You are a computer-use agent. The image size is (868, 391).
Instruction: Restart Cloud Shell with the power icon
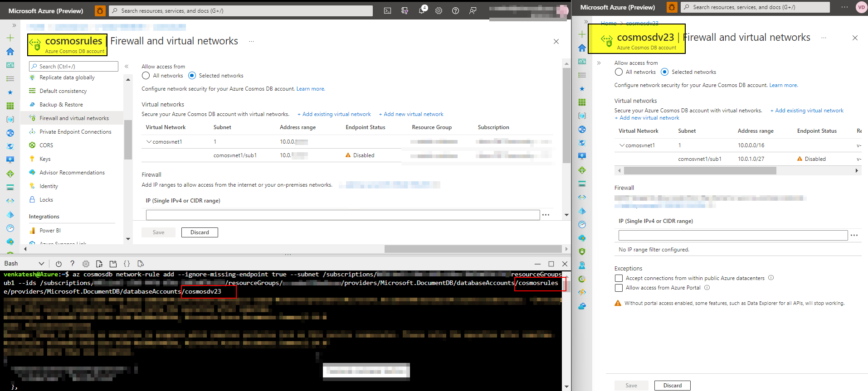(x=59, y=264)
